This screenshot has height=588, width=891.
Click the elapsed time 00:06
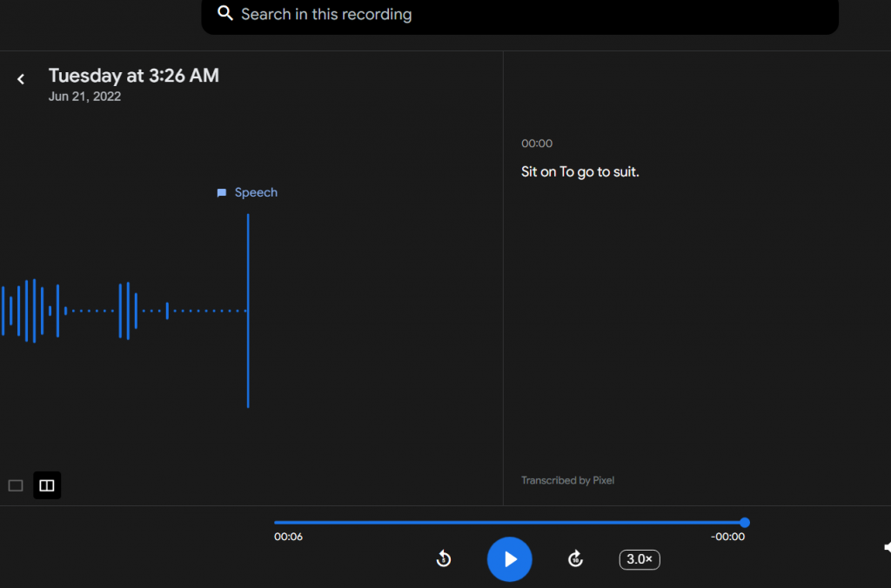point(288,537)
